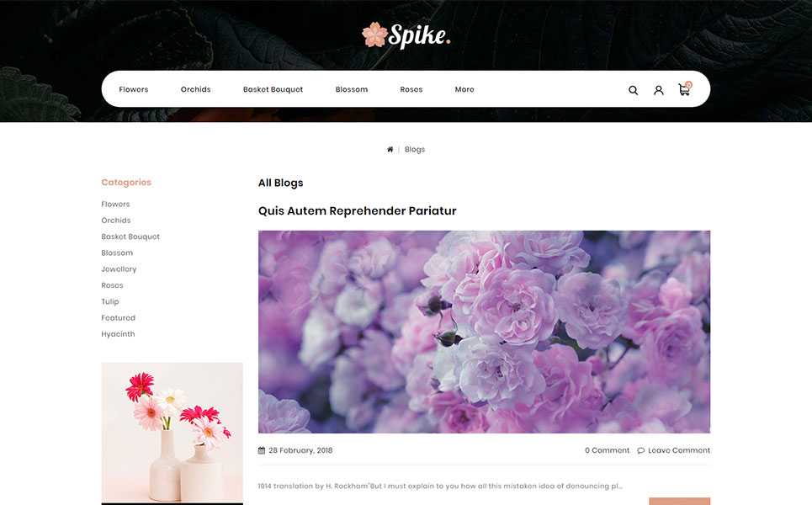Select Jewellery in sidebar categories

(119, 268)
